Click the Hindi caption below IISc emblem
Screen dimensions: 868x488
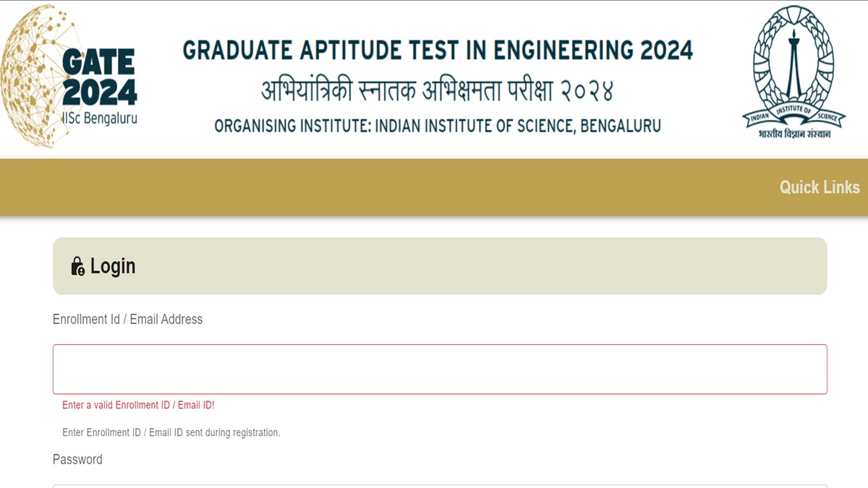(x=794, y=134)
